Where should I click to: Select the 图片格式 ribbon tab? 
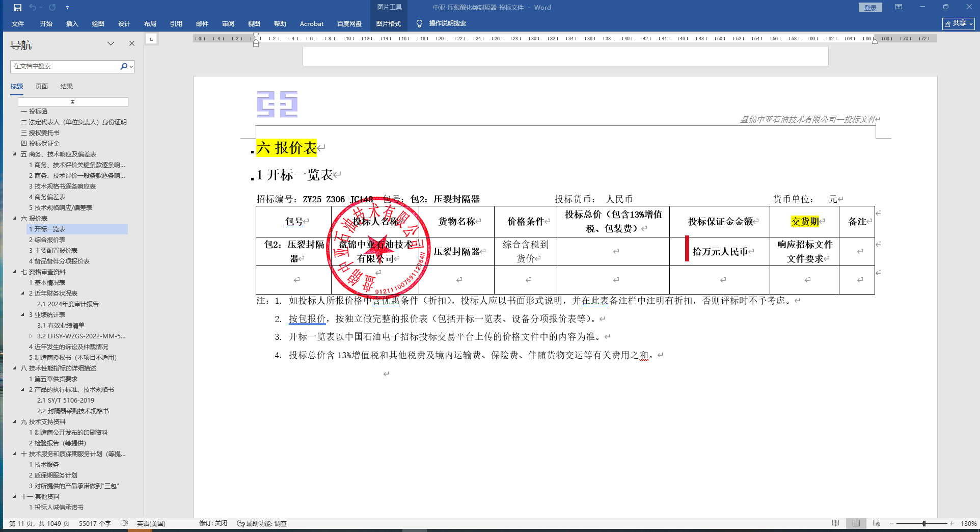389,23
